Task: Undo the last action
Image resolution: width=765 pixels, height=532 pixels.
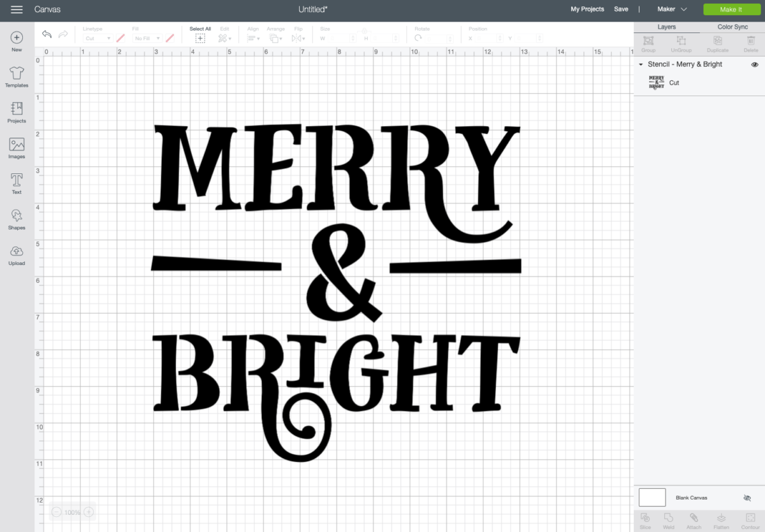Action: tap(47, 34)
